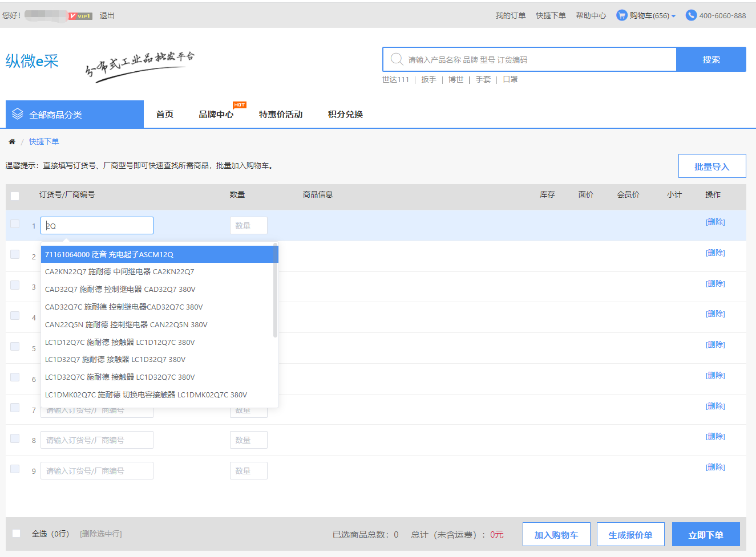Toggle the header select-all checkbox

pyautogui.click(x=15, y=196)
